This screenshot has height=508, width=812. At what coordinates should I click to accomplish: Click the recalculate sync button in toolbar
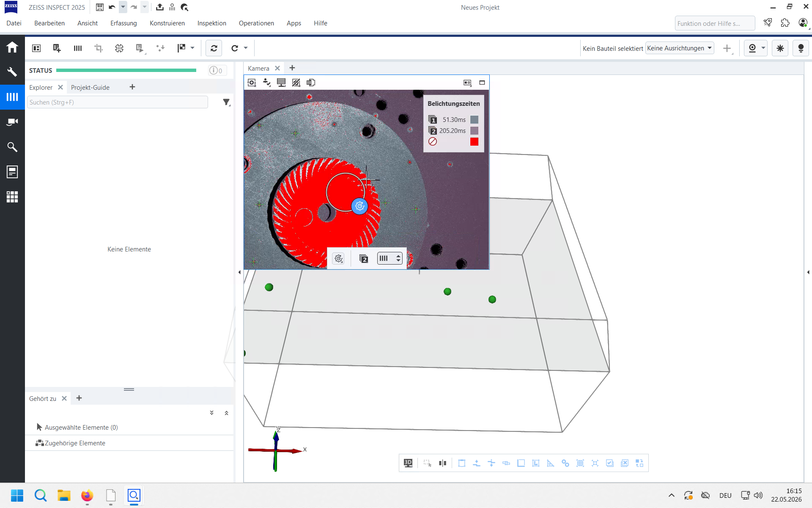coord(214,48)
